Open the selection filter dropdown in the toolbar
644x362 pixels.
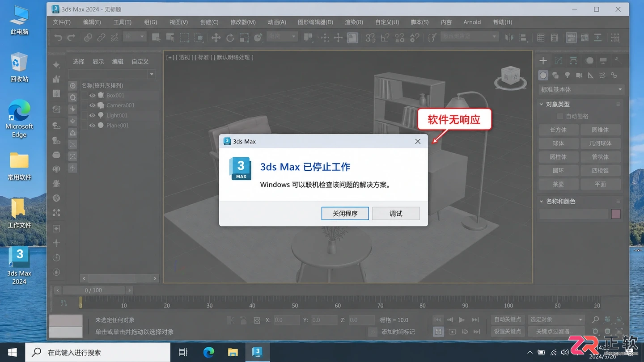click(135, 37)
